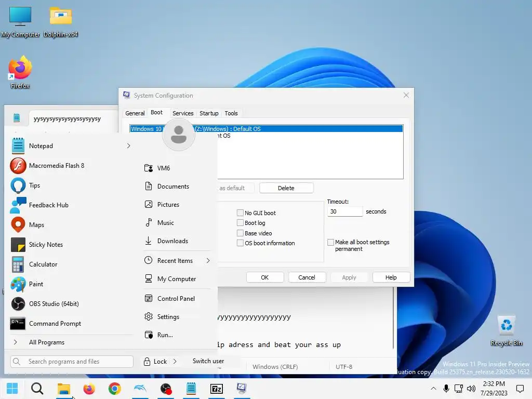Open the Recycle Bin on desktop
Viewport: 532px width, 399px height.
pyautogui.click(x=506, y=331)
